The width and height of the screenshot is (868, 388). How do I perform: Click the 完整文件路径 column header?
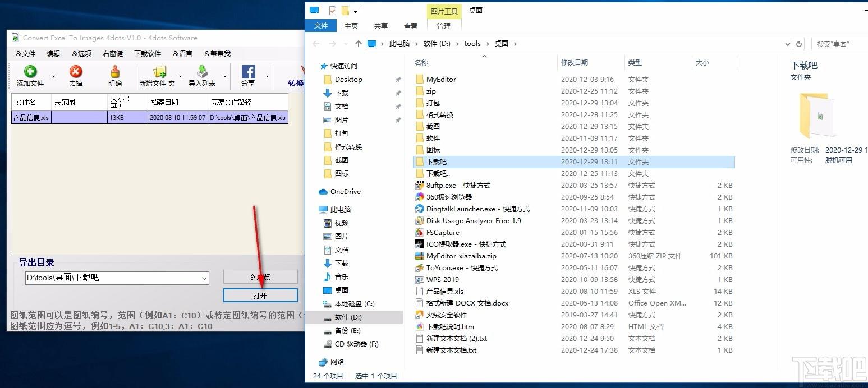248,102
